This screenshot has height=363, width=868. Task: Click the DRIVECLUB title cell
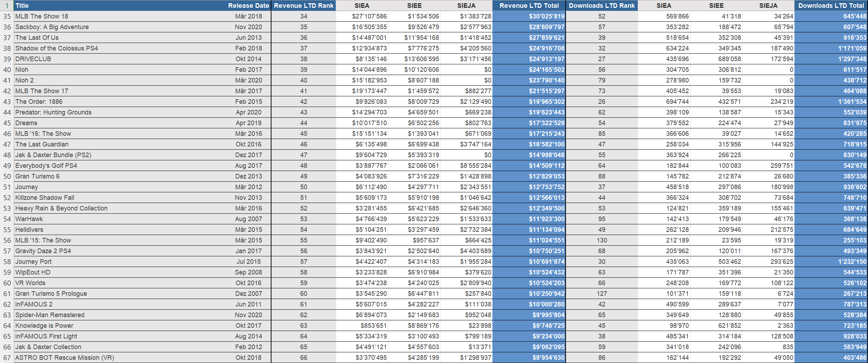tap(120, 59)
